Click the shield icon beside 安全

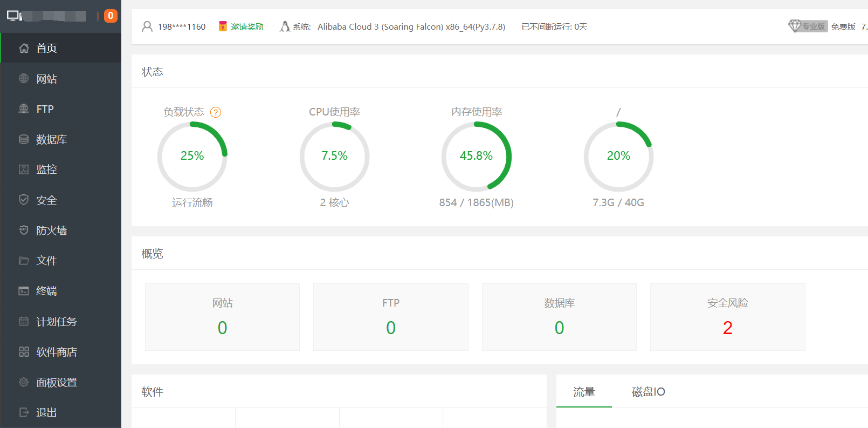24,200
